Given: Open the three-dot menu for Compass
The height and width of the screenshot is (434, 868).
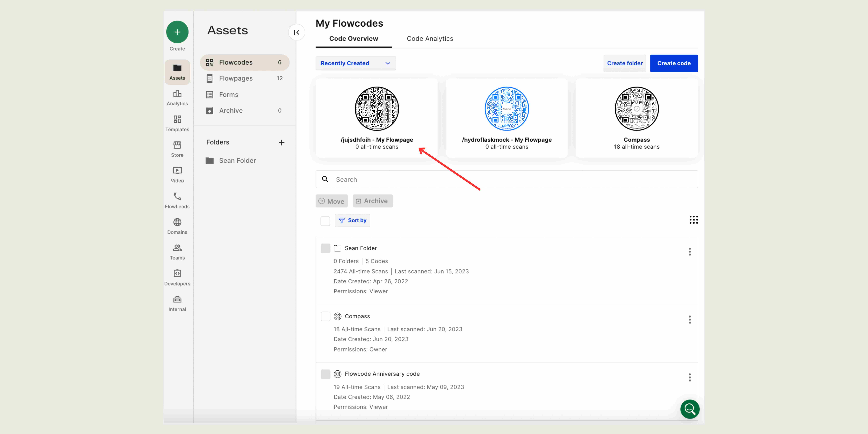Looking at the screenshot, I should [690, 319].
